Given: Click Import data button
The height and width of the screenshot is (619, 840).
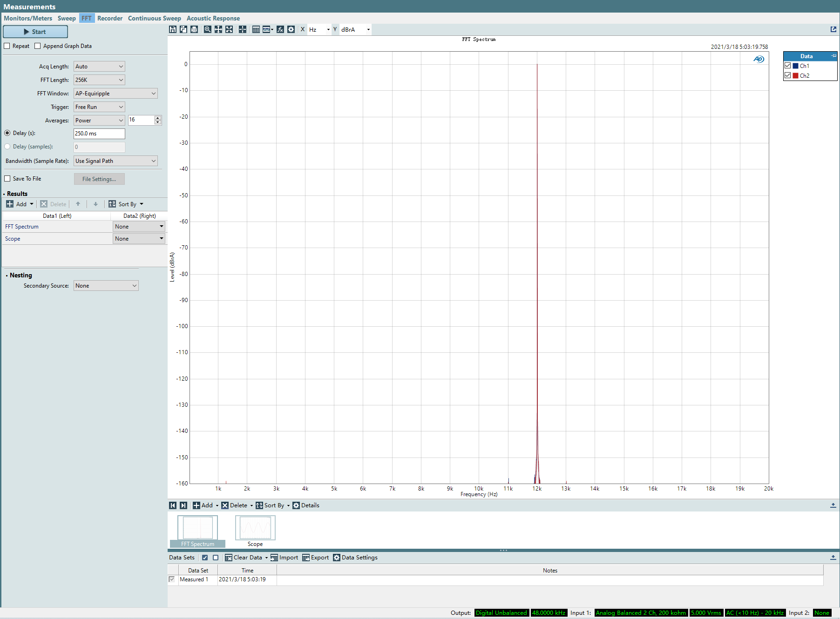Looking at the screenshot, I should (285, 558).
